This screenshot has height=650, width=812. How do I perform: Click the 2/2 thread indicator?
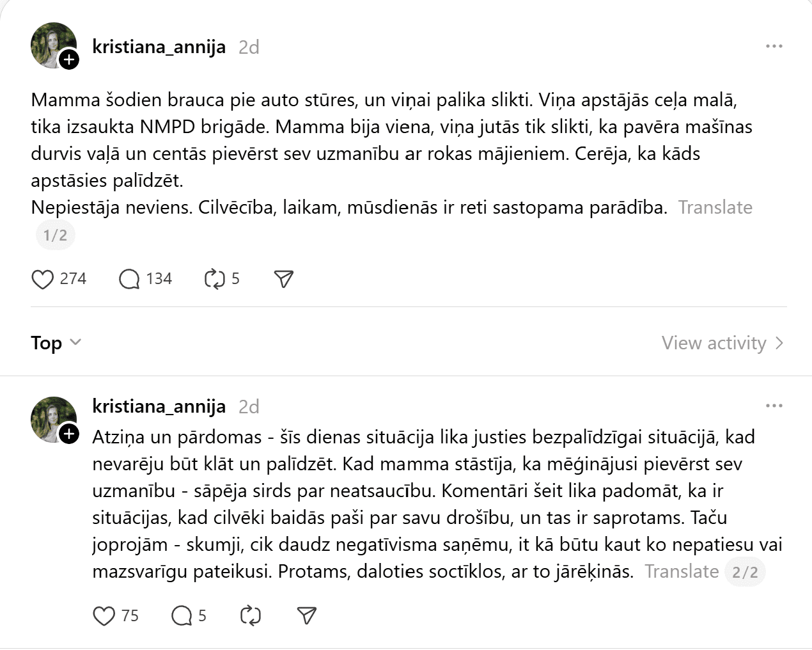pyautogui.click(x=745, y=572)
